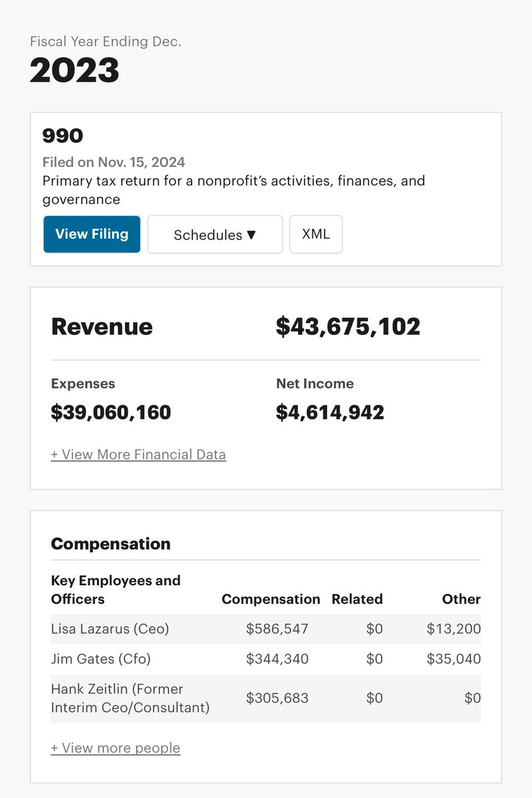Click the Compensation section heading

click(x=110, y=544)
